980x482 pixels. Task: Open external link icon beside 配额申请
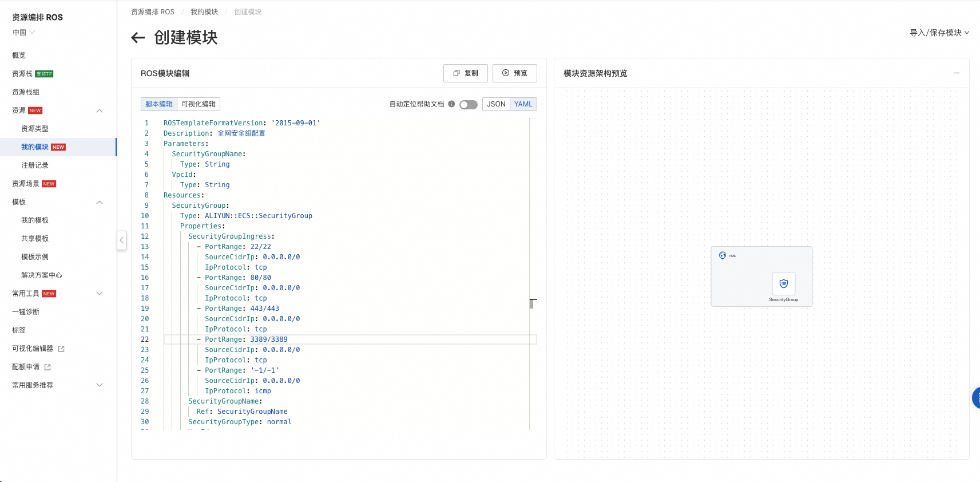click(47, 367)
